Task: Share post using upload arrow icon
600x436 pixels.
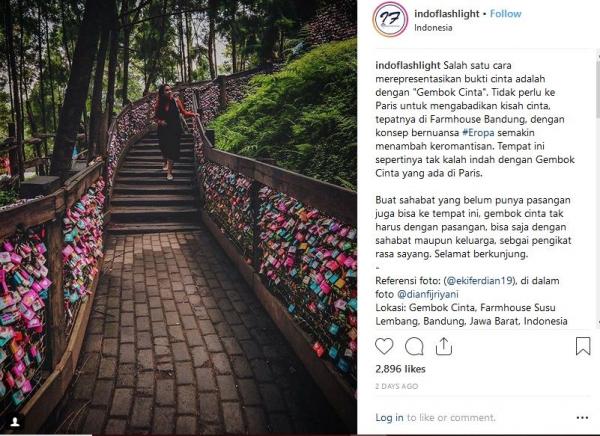Action: click(x=443, y=346)
